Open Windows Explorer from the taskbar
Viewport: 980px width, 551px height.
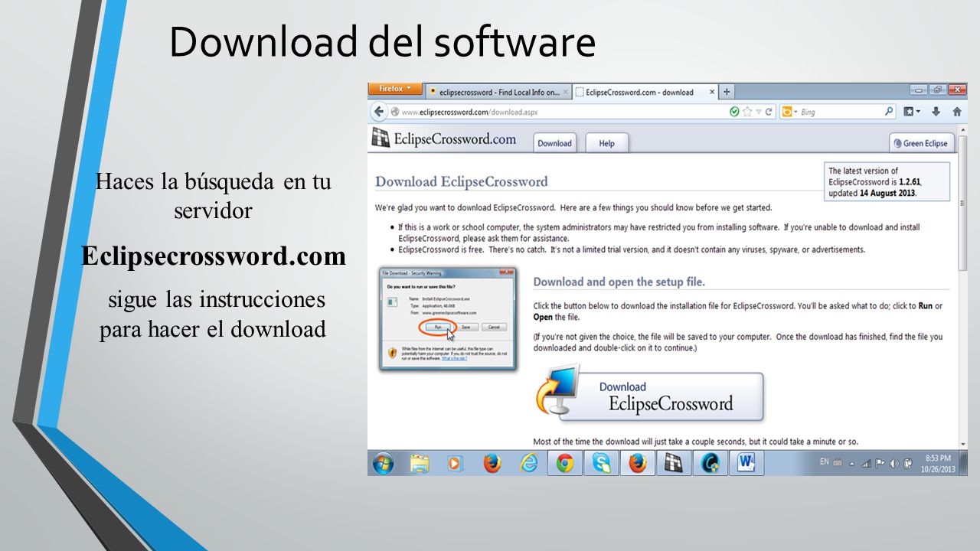tap(419, 463)
